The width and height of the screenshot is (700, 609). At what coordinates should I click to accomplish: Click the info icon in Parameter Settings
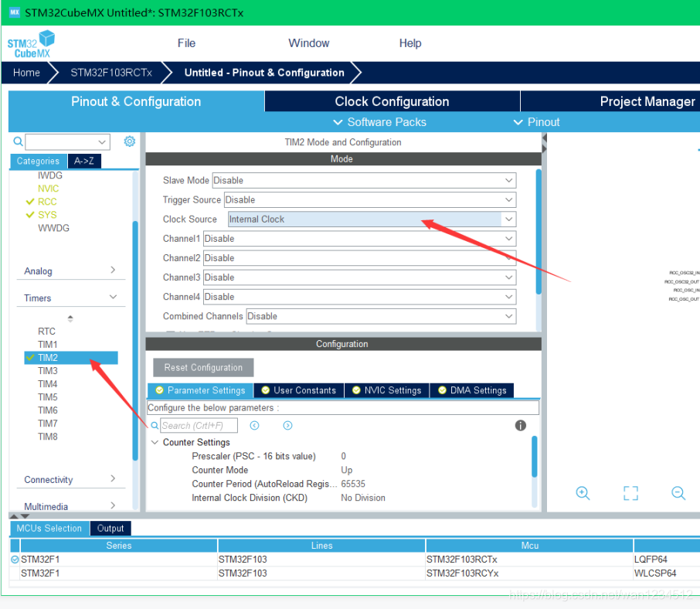[x=521, y=426]
